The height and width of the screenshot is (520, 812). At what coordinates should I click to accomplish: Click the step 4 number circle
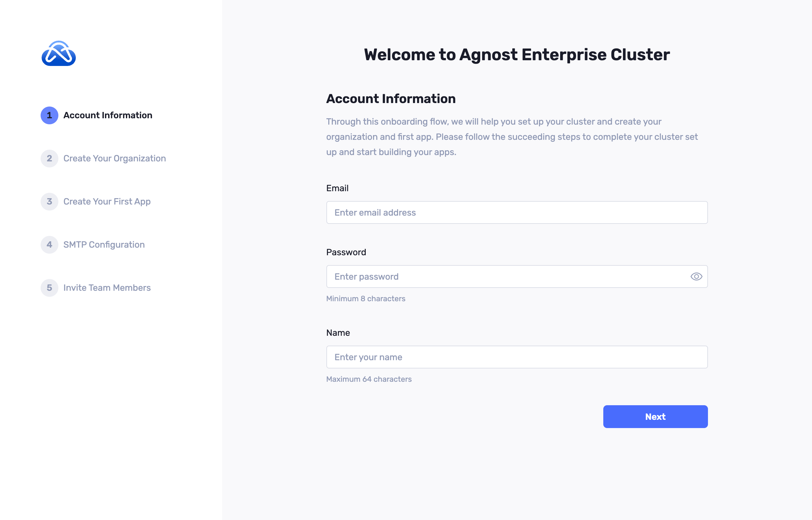(49, 244)
